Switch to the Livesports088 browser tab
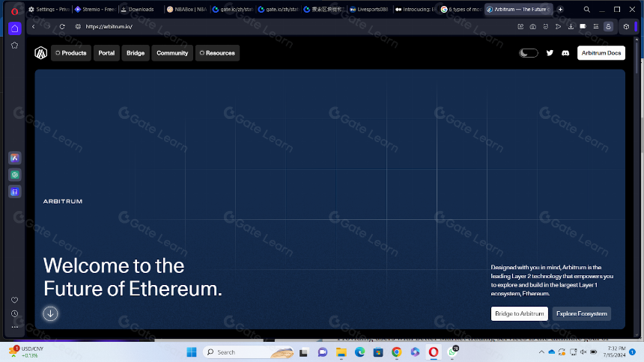The image size is (644, 362). [369, 10]
